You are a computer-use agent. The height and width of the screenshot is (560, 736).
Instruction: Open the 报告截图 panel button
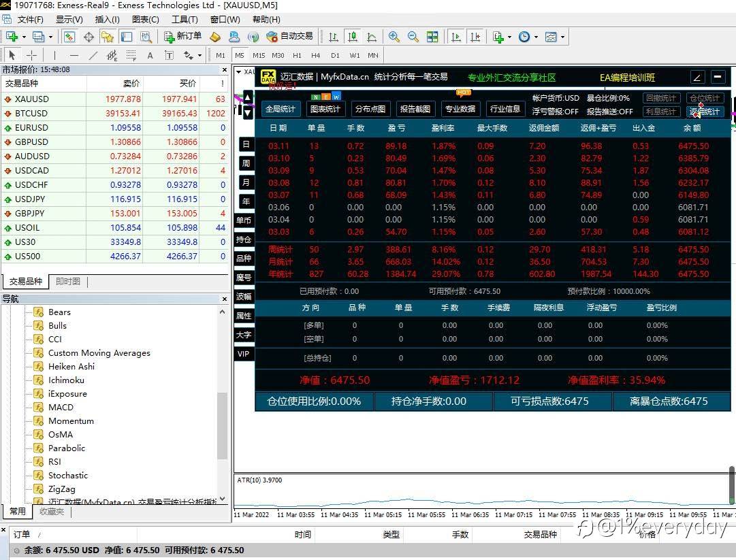coord(415,109)
